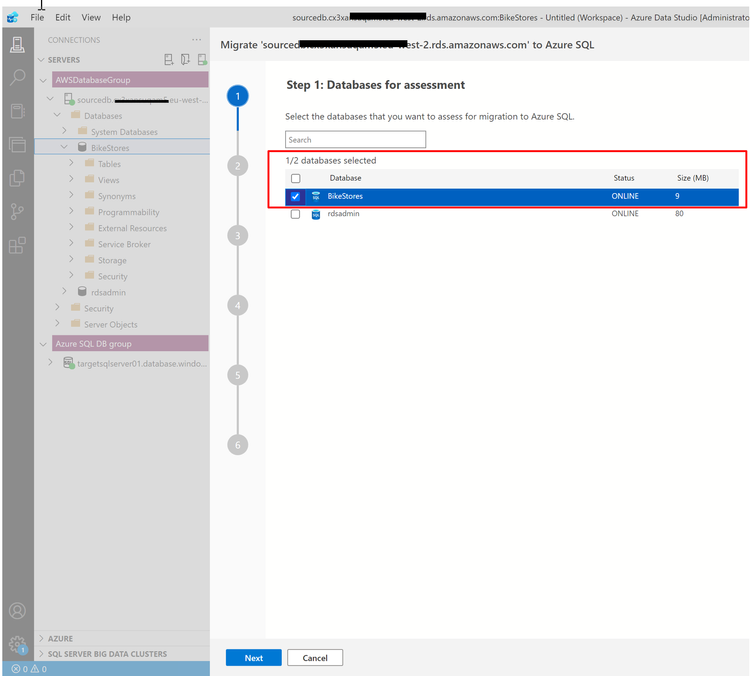Go to wizard step 4 circle
Image resolution: width=750 pixels, height=676 pixels.
click(x=238, y=305)
